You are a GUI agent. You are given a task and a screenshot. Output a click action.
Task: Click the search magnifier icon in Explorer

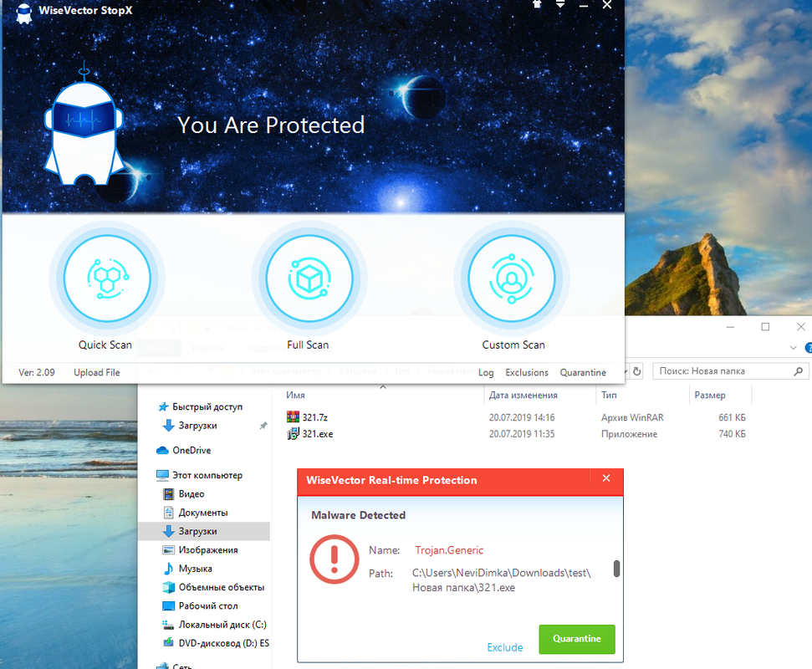tap(799, 371)
